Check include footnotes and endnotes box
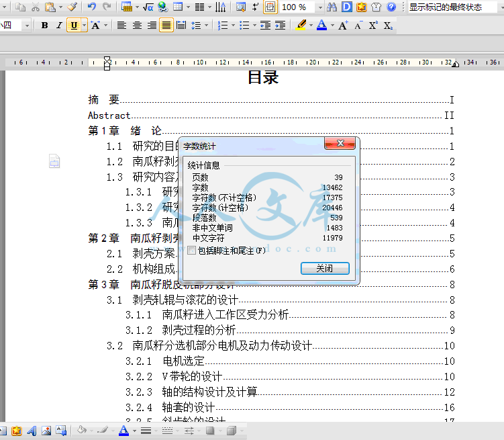Screen dimensions: 504x440 tap(191, 251)
